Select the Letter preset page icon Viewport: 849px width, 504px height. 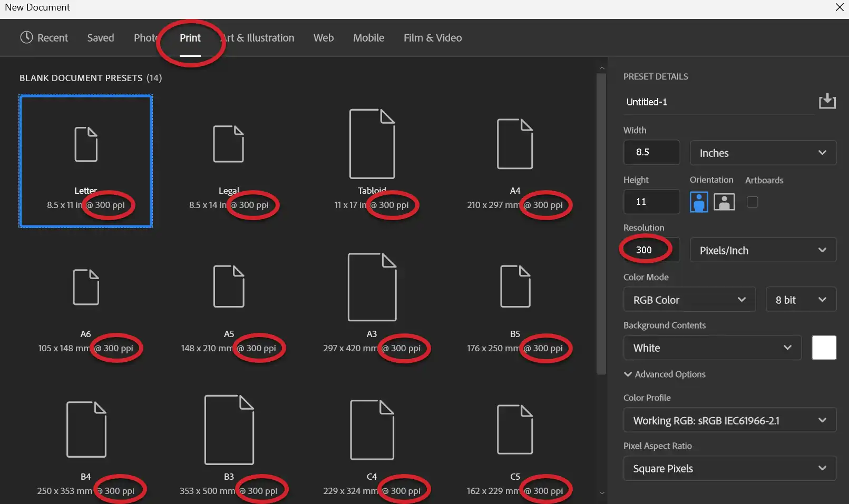click(x=86, y=144)
